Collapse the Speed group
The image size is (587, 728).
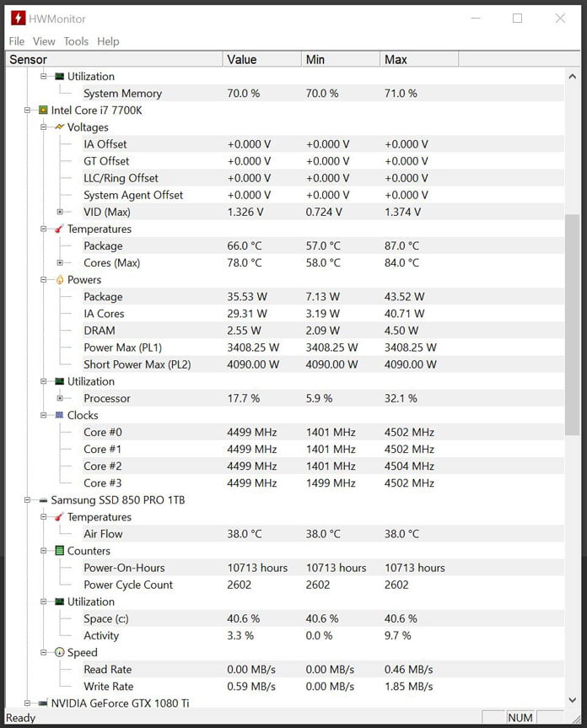(x=44, y=652)
